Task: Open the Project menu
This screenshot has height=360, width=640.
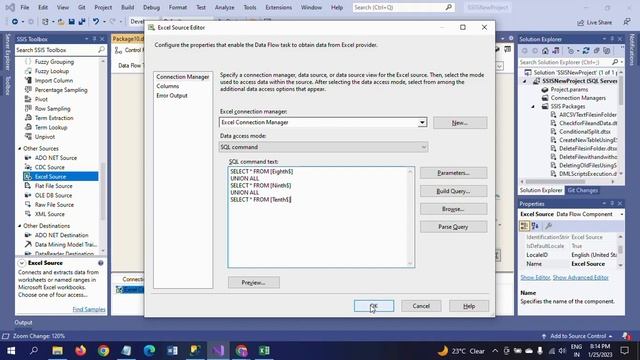Action: (x=103, y=7)
